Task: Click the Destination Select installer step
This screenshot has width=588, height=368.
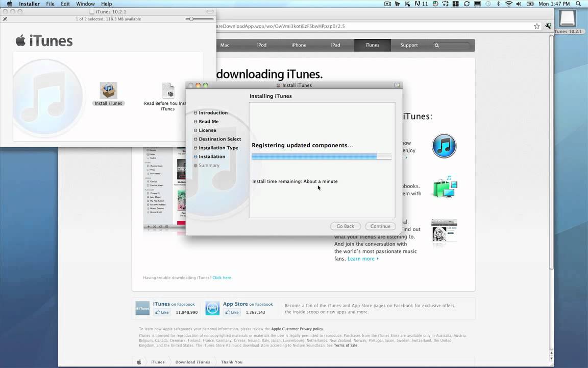Action: [x=220, y=139]
